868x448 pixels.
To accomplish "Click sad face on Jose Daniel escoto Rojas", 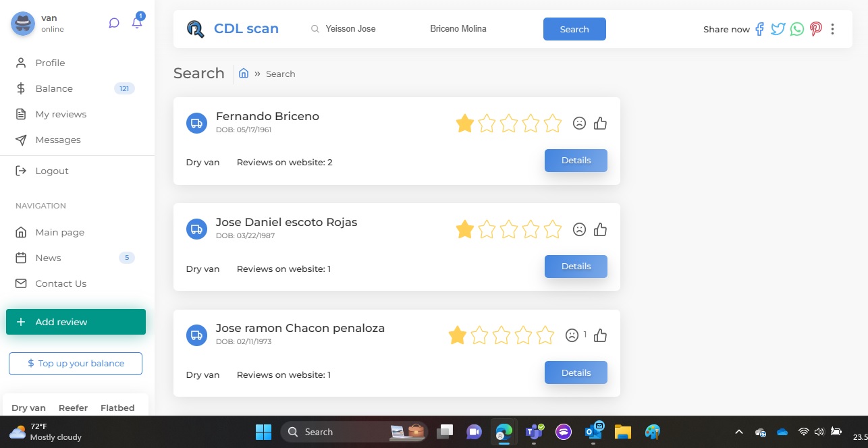I will click(579, 229).
